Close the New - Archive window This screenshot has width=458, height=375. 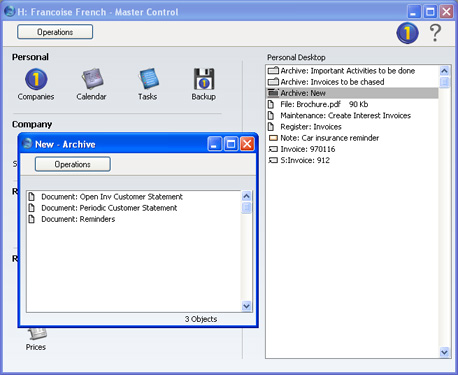coord(247,144)
